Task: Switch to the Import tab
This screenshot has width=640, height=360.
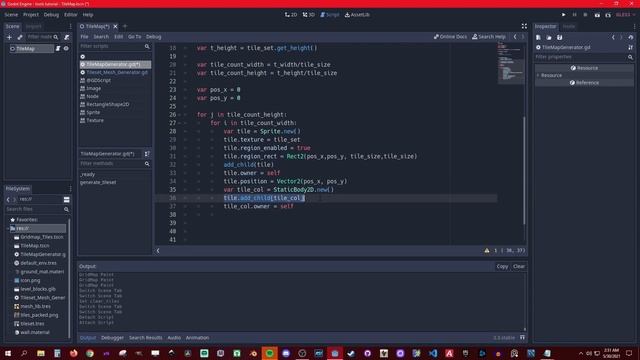Action: coord(33,27)
